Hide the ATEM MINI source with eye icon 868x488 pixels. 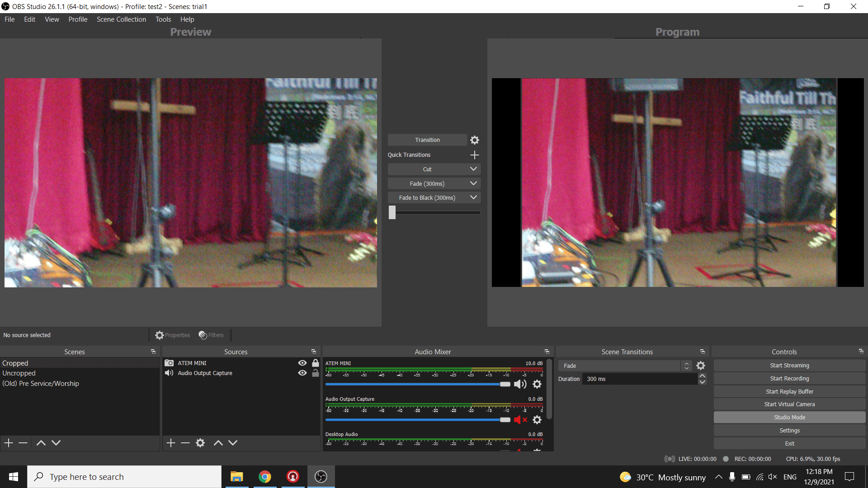pos(302,363)
